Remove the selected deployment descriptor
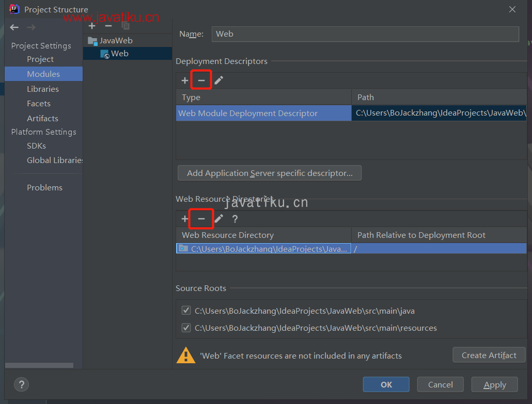532x404 pixels. point(201,80)
